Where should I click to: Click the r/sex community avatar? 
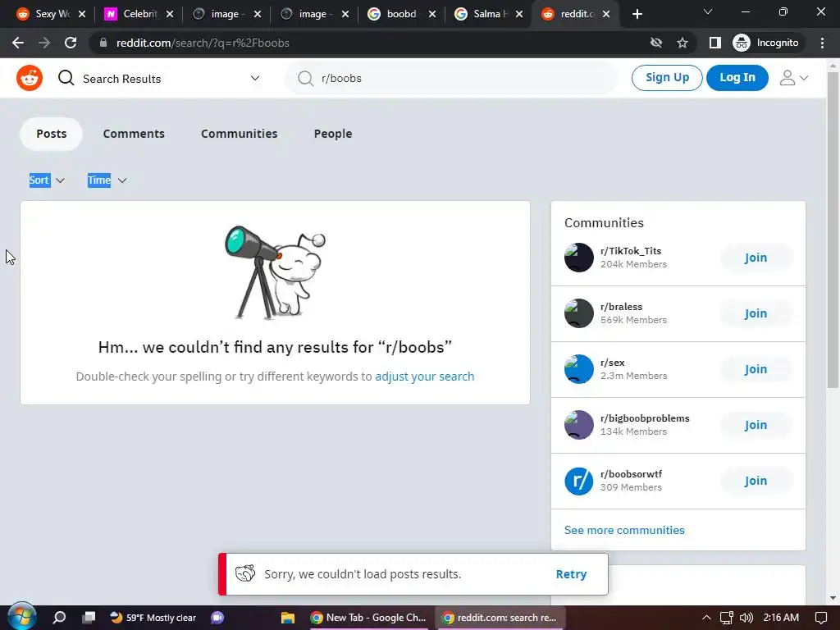pyautogui.click(x=578, y=369)
